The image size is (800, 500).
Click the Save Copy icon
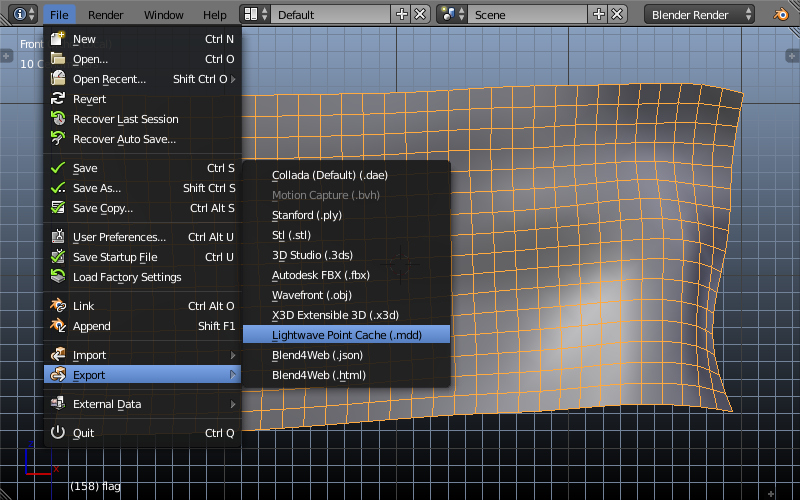58,207
